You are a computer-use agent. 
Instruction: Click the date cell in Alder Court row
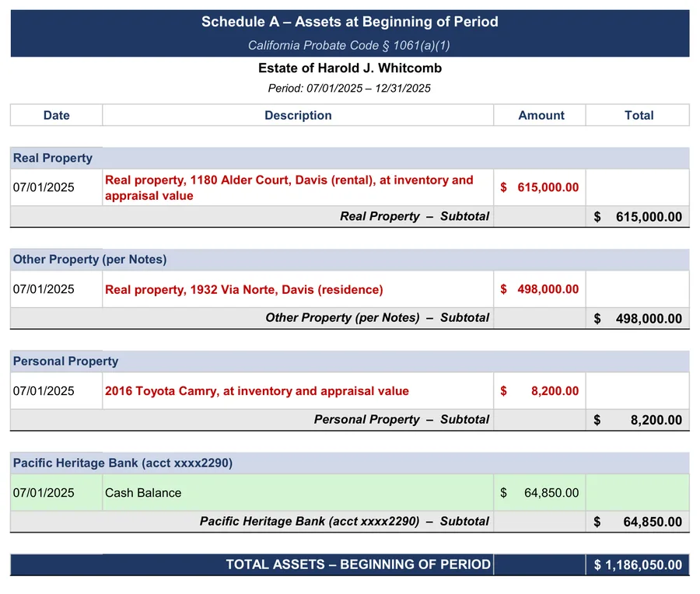click(56, 187)
